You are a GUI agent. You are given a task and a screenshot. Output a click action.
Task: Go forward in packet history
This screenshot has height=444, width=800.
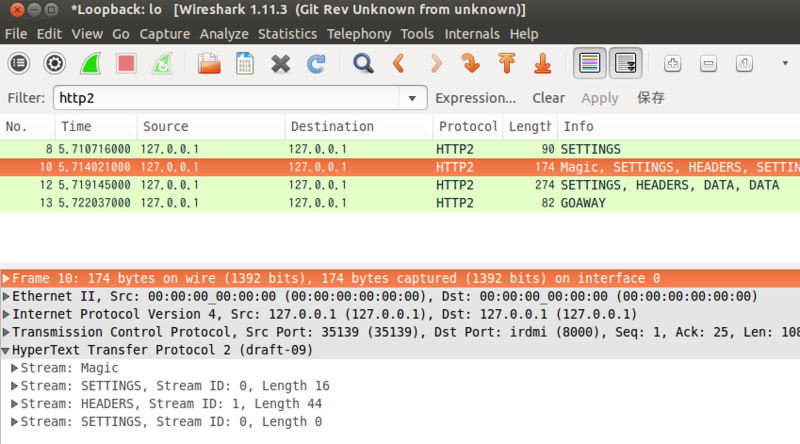436,64
